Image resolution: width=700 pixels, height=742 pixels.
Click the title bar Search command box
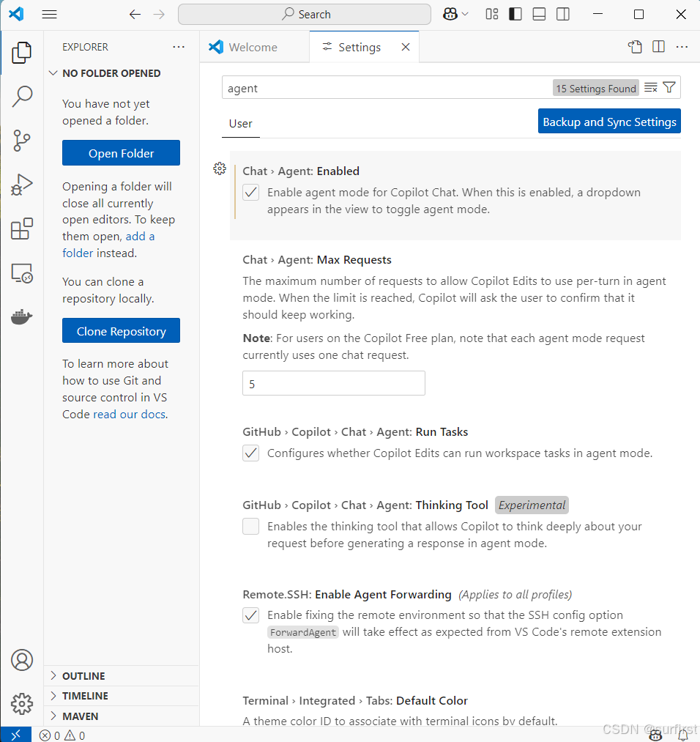pyautogui.click(x=305, y=14)
